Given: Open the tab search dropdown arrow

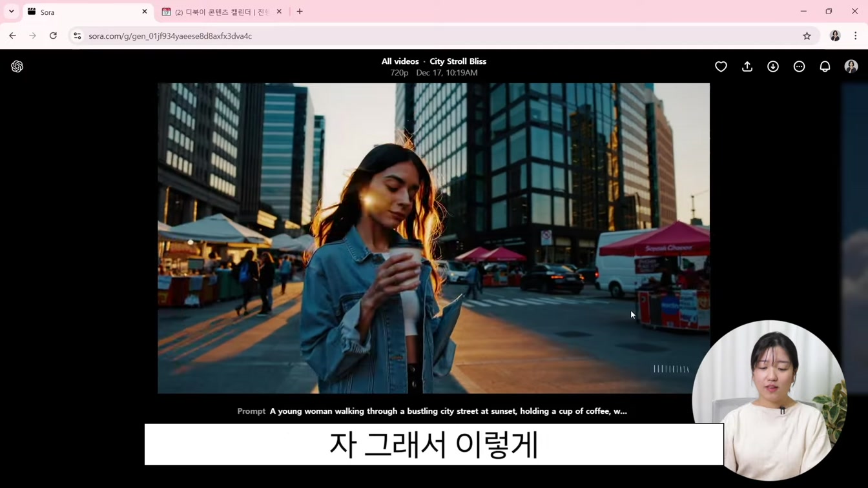Looking at the screenshot, I should tap(12, 12).
